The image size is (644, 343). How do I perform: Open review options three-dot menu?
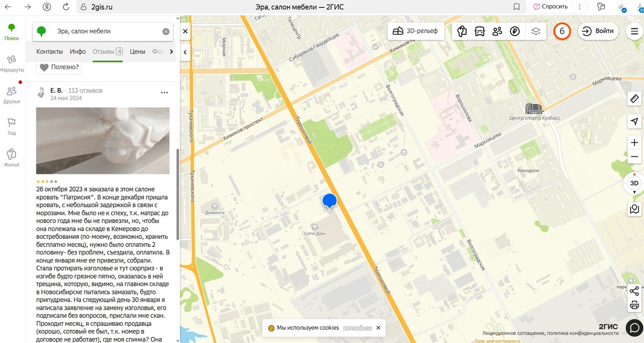point(164,93)
